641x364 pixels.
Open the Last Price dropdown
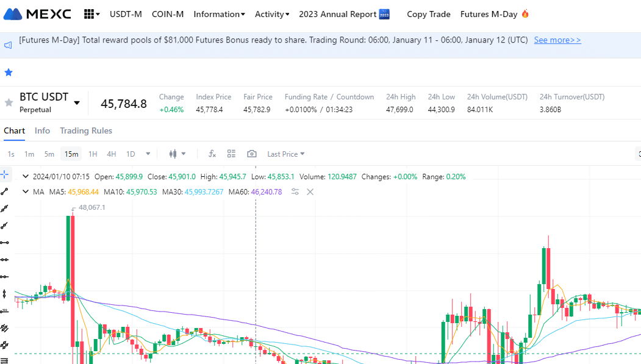[285, 154]
